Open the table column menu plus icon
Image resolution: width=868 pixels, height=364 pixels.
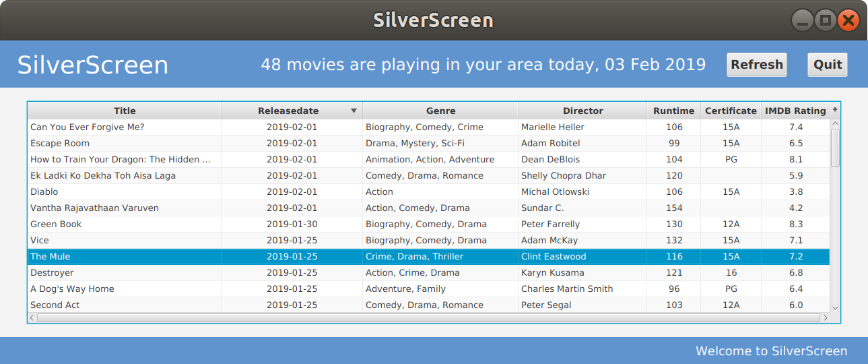point(835,110)
